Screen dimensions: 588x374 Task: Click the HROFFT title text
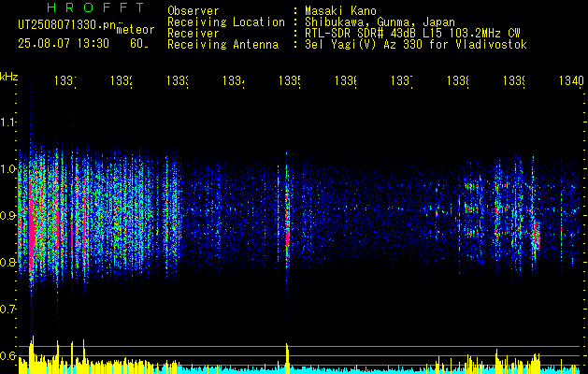tap(96, 7)
